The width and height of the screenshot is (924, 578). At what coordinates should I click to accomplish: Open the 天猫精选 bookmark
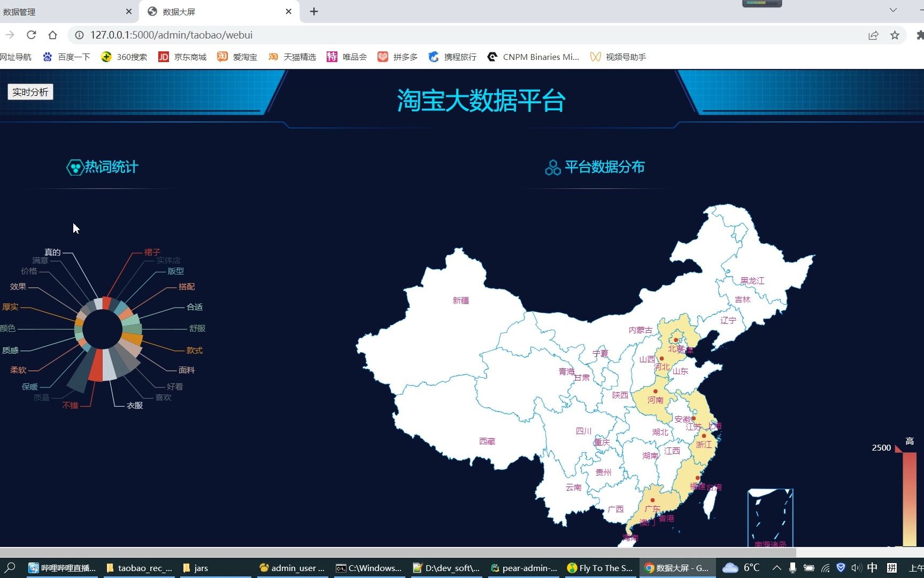[292, 57]
